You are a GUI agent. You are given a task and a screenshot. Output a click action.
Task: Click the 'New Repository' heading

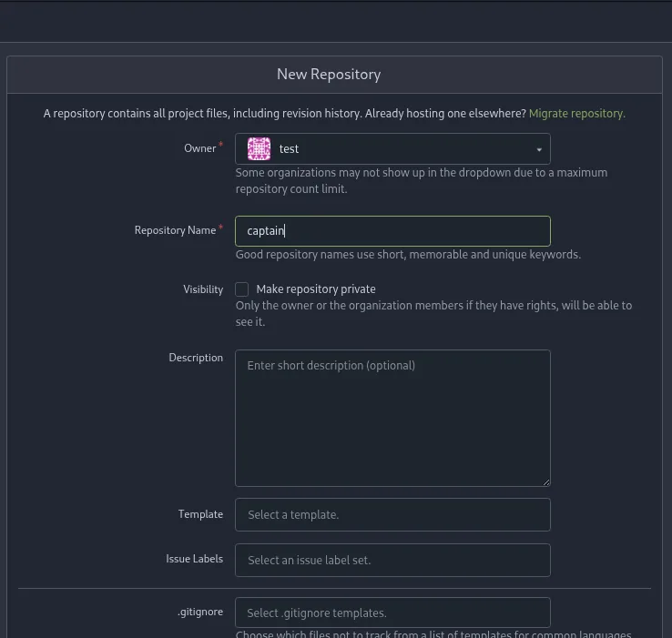click(x=329, y=74)
